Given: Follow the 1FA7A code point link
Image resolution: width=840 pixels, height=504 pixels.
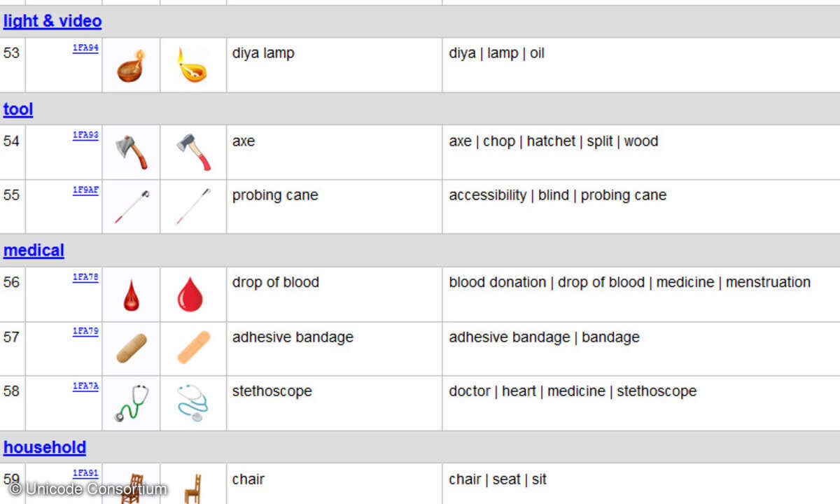Looking at the screenshot, I should [x=85, y=386].
